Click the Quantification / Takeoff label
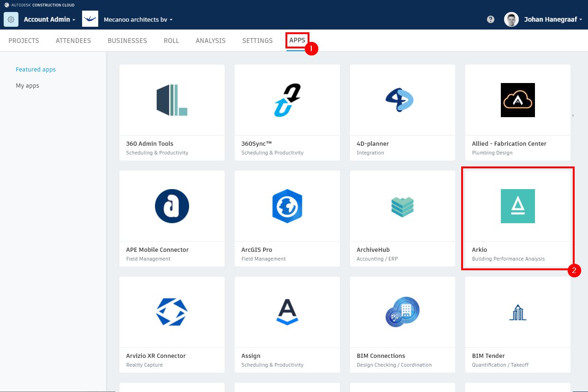The image size is (588, 392). (500, 365)
